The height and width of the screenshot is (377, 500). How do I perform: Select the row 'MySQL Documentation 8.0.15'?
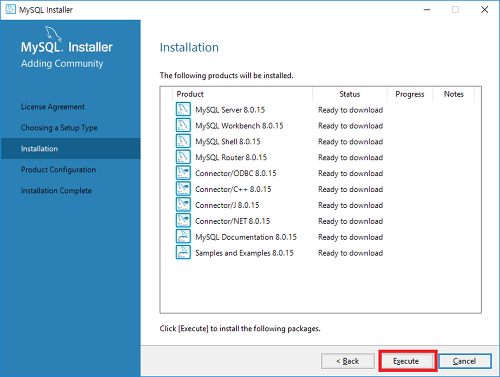click(320, 237)
